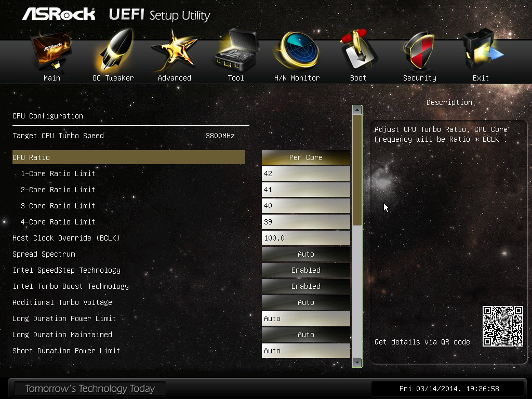The image size is (532, 399).
Task: Edit the 4-Core Ratio Limit field
Action: 305,222
